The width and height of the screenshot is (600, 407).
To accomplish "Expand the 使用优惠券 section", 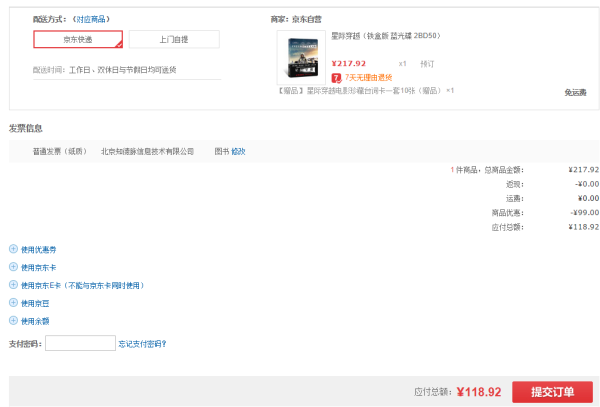I will [38, 250].
